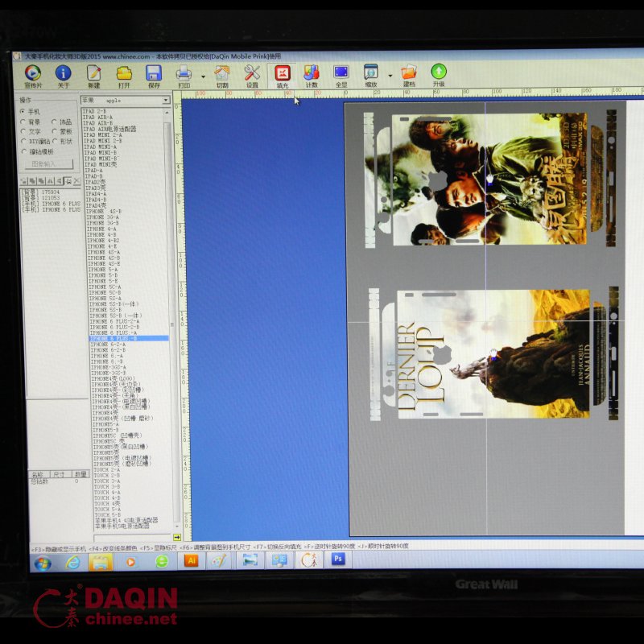Screen dimensions: 644x644
Task: Open the 关于 about info
Action: (63, 76)
